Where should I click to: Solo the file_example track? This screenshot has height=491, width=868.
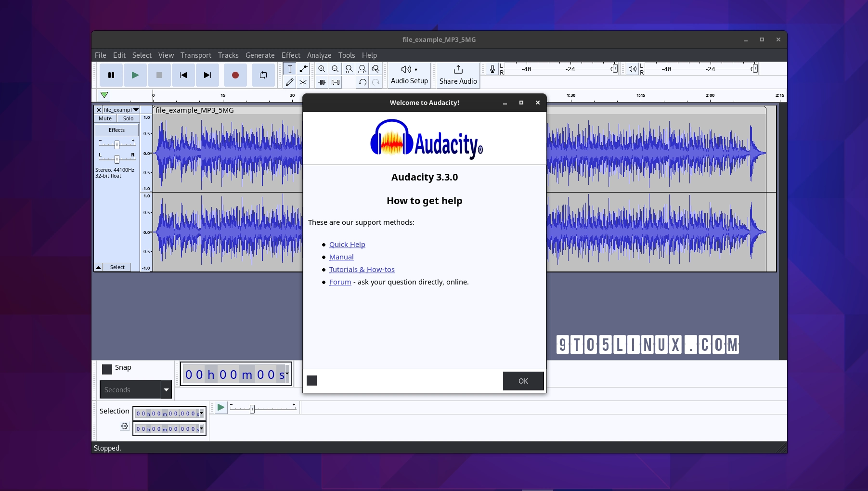pos(128,118)
